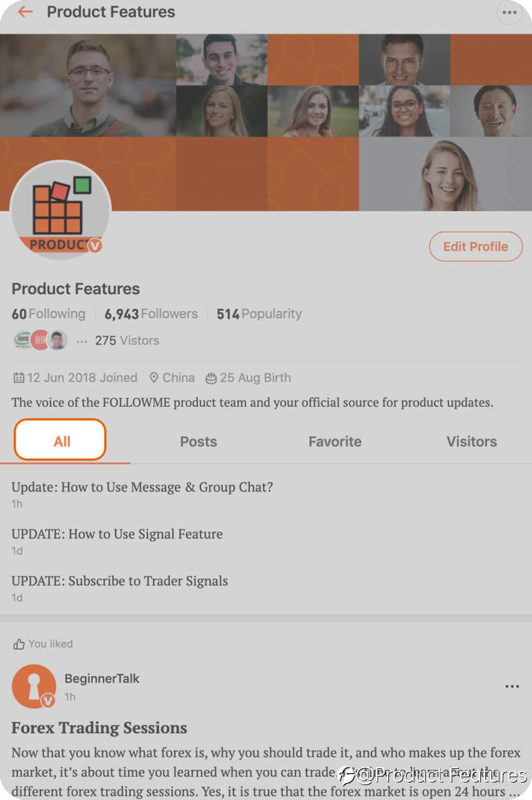The image size is (532, 800).
Task: Tap the thumbs-up You liked icon
Action: [19, 644]
